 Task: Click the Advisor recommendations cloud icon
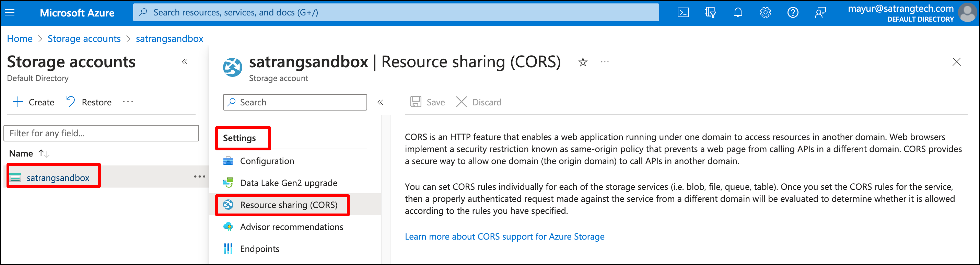coord(228,227)
